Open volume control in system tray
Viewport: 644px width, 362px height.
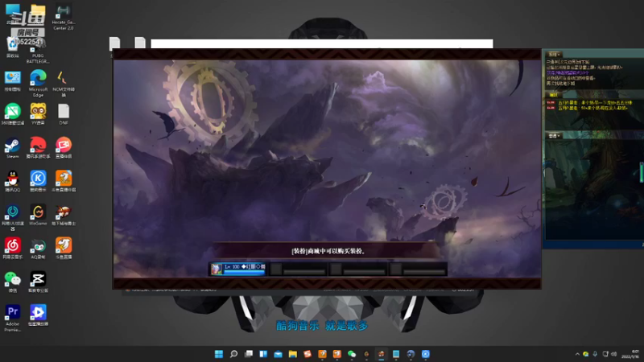pos(614,354)
